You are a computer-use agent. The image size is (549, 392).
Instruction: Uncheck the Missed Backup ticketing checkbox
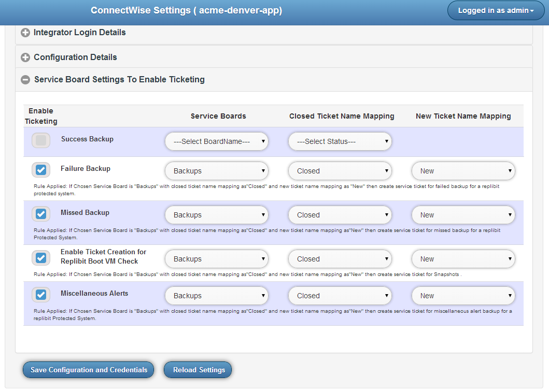(x=41, y=214)
